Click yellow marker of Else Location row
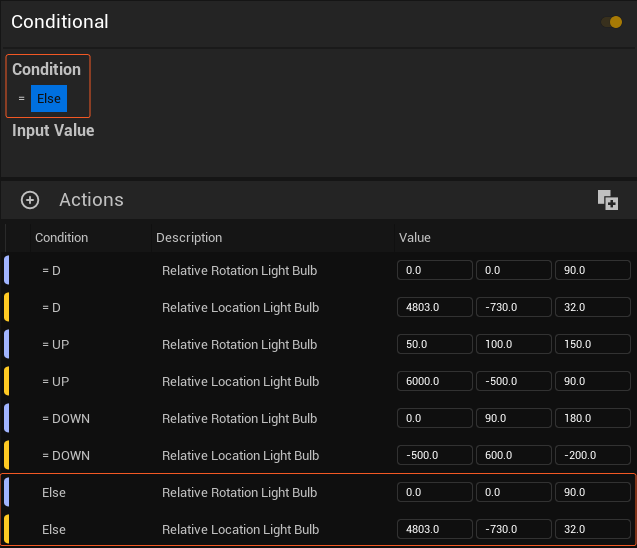Viewport: 637px width, 548px height. tap(7, 529)
